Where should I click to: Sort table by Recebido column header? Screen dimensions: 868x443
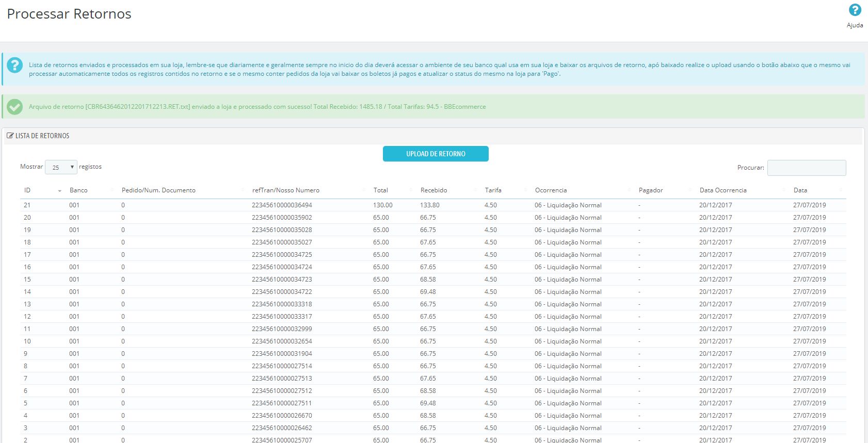pos(433,190)
